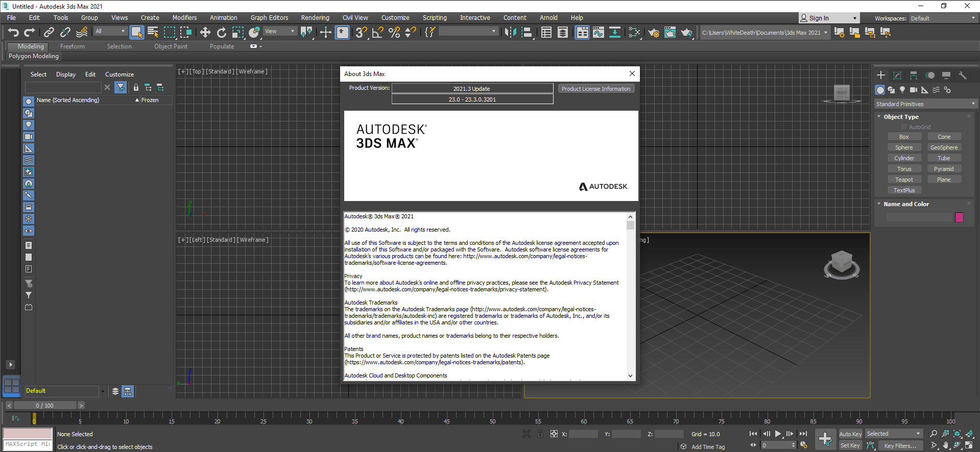
Task: Open the Rendering menu
Action: point(315,18)
